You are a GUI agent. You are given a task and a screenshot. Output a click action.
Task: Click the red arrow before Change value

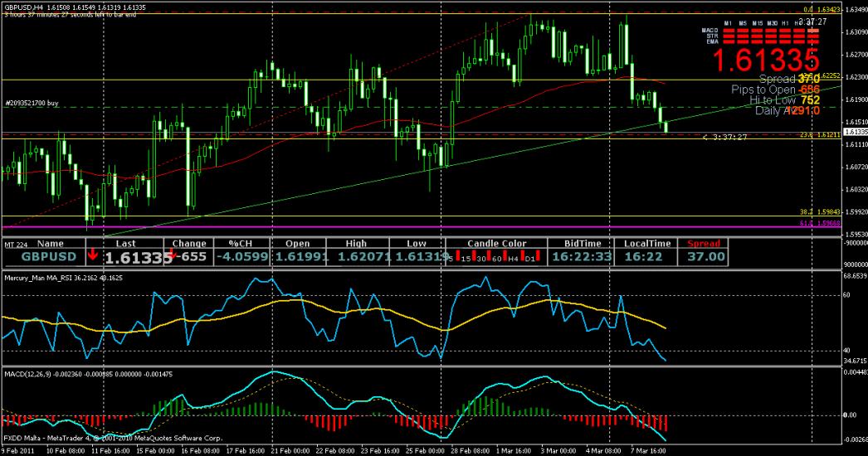[x=172, y=256]
